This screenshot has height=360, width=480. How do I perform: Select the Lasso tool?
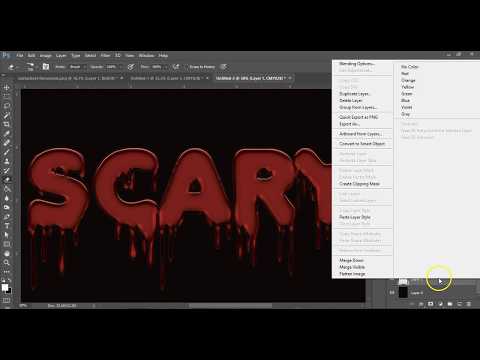pos(6,106)
